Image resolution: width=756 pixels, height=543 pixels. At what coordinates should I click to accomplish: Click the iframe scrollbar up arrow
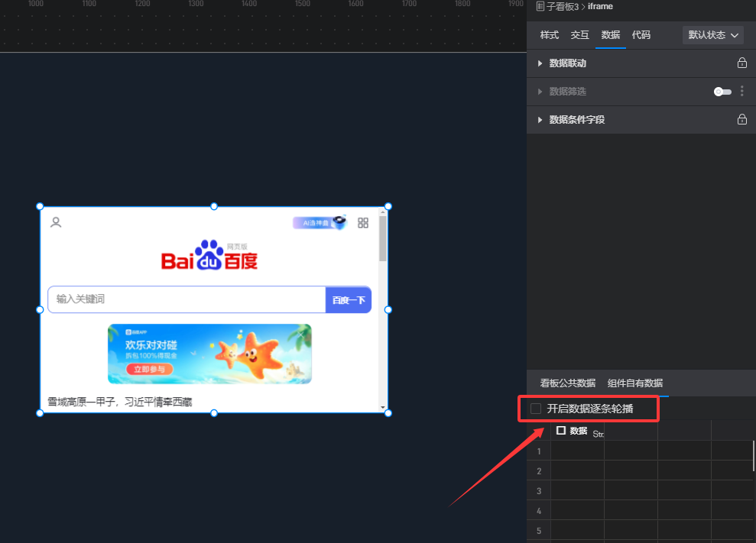click(383, 211)
